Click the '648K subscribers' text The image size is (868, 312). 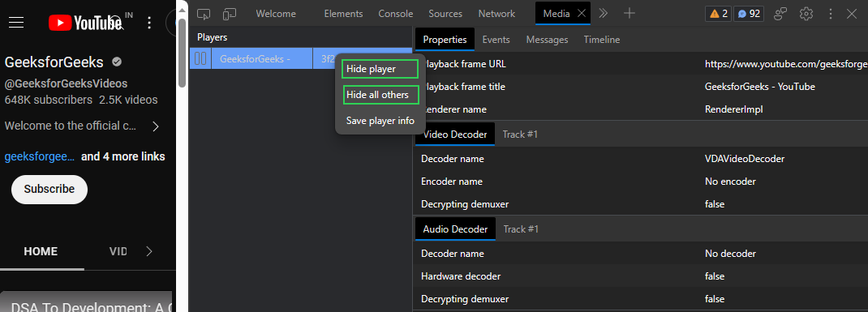point(48,100)
